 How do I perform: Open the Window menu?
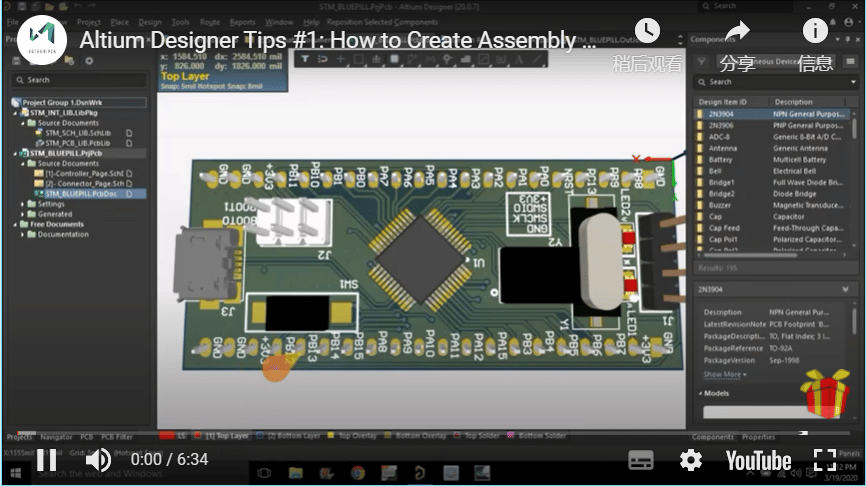(x=279, y=22)
